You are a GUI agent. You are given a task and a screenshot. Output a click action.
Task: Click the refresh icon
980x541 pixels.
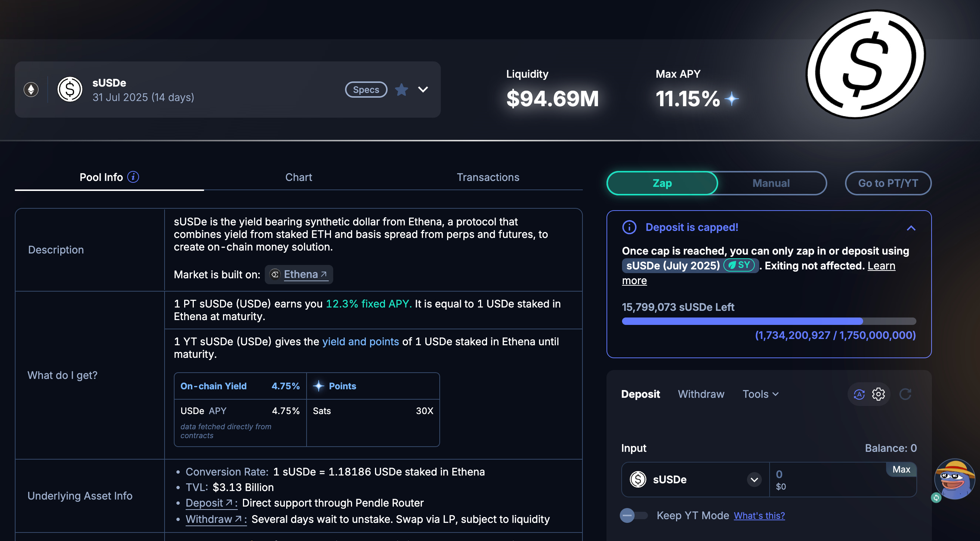click(905, 394)
